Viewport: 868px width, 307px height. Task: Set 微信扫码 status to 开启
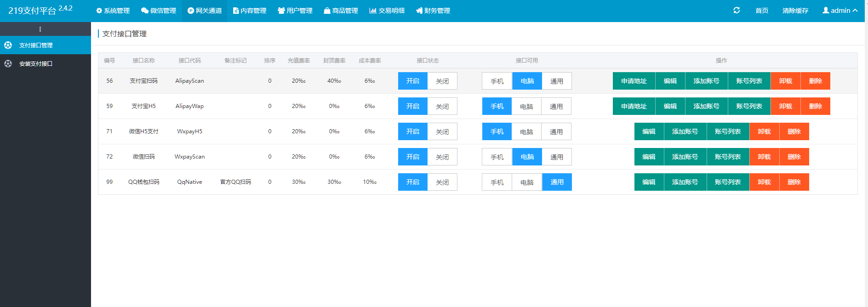click(413, 157)
